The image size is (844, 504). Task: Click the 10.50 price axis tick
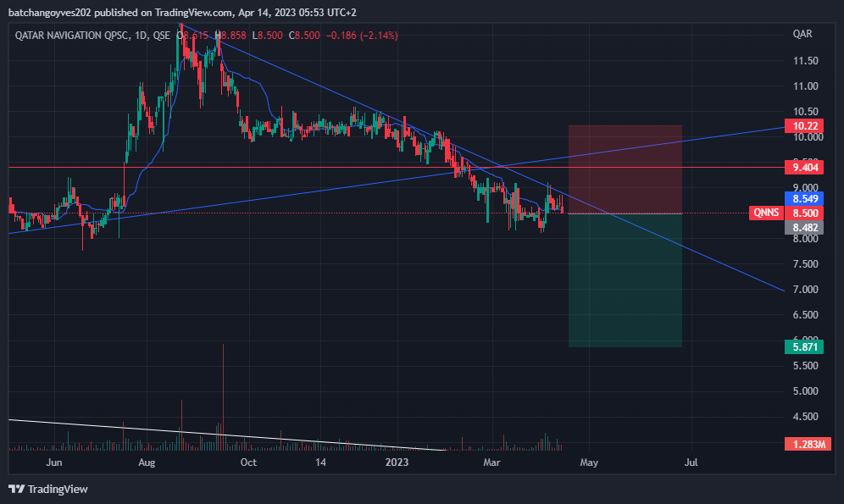[805, 112]
